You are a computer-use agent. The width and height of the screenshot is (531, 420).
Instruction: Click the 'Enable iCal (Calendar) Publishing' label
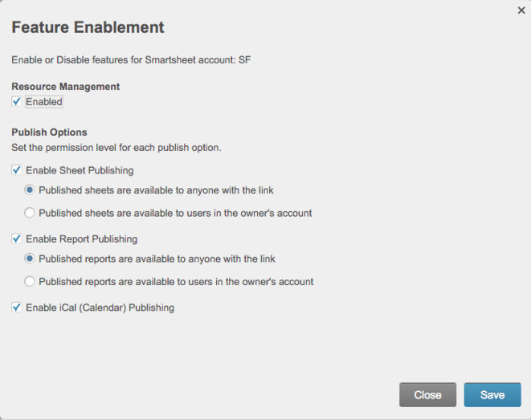pyautogui.click(x=100, y=308)
